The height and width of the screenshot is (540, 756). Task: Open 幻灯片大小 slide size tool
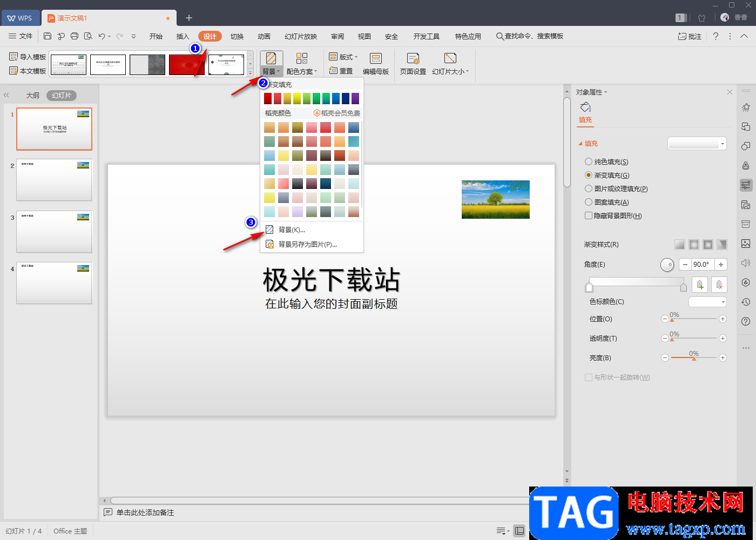[450, 64]
